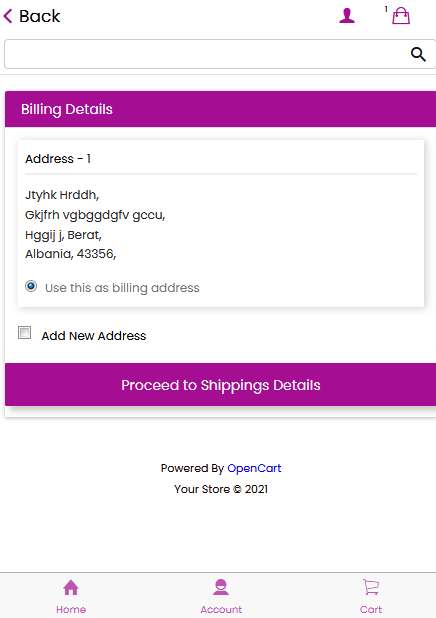Tap the Account person icon in bottom bar

[x=221, y=587]
